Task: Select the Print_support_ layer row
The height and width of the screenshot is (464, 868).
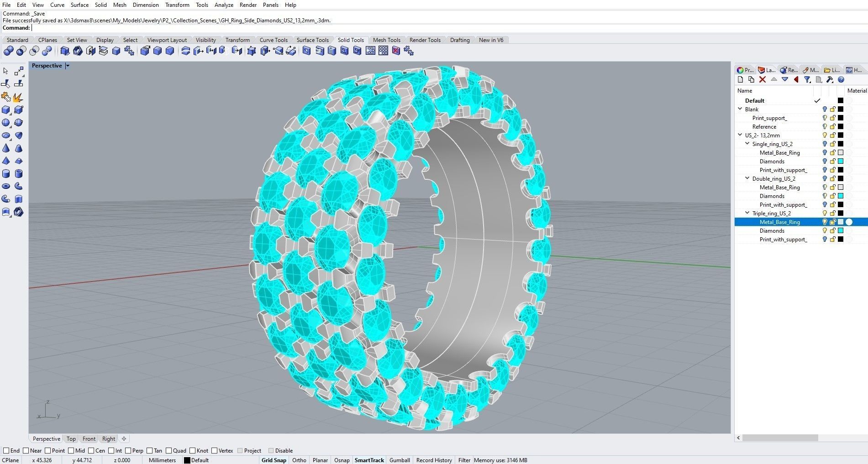Action: click(801, 118)
